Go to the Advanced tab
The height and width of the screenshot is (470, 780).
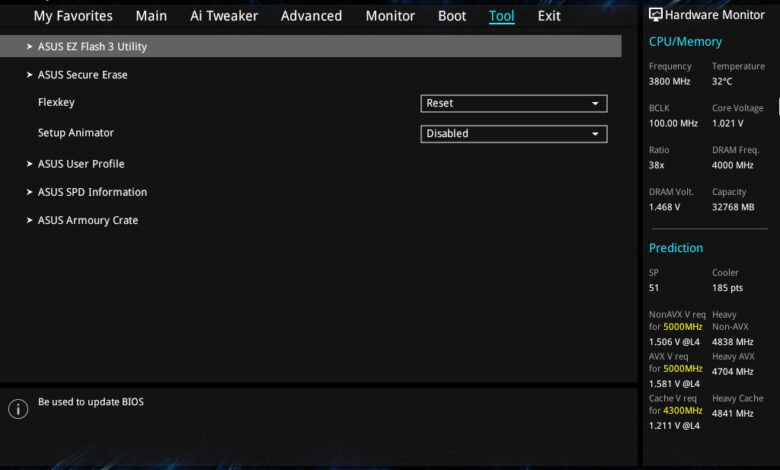[311, 16]
